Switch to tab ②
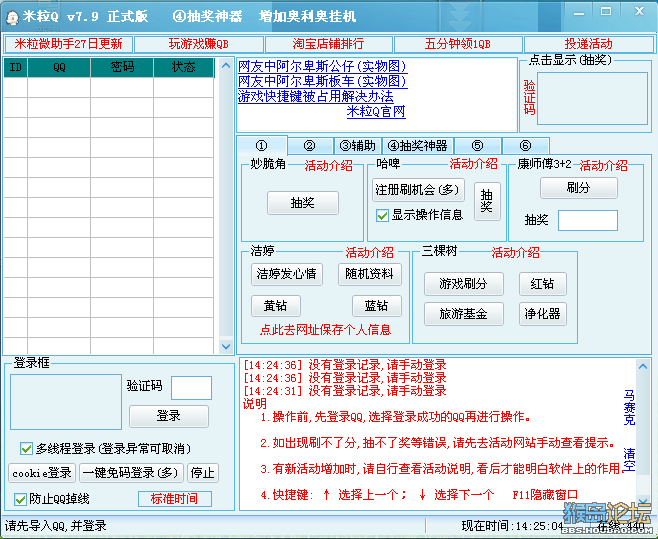This screenshot has height=539, width=658. [x=310, y=146]
